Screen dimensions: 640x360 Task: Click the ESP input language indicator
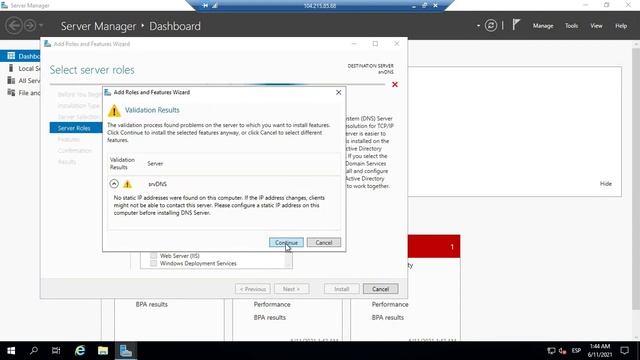576,351
